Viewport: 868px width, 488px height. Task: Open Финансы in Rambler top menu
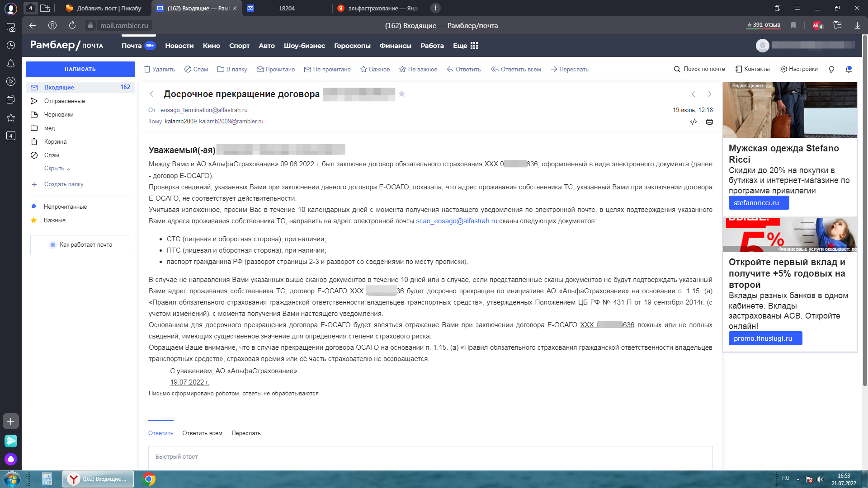[395, 46]
